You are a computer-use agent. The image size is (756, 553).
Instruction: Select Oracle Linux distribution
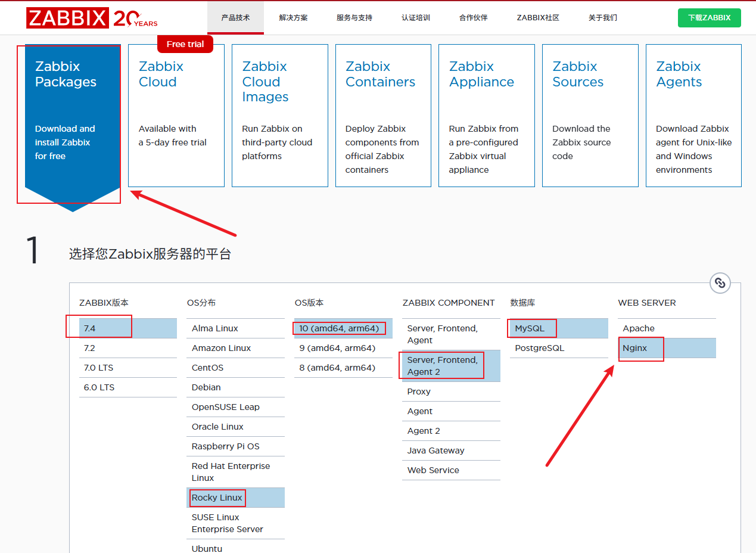point(236,427)
